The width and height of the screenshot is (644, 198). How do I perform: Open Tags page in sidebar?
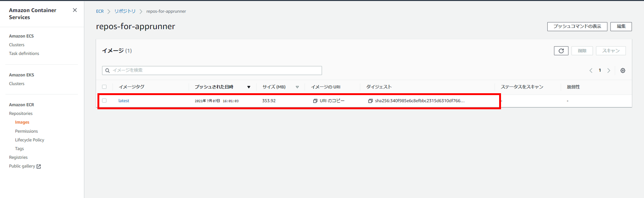19,148
